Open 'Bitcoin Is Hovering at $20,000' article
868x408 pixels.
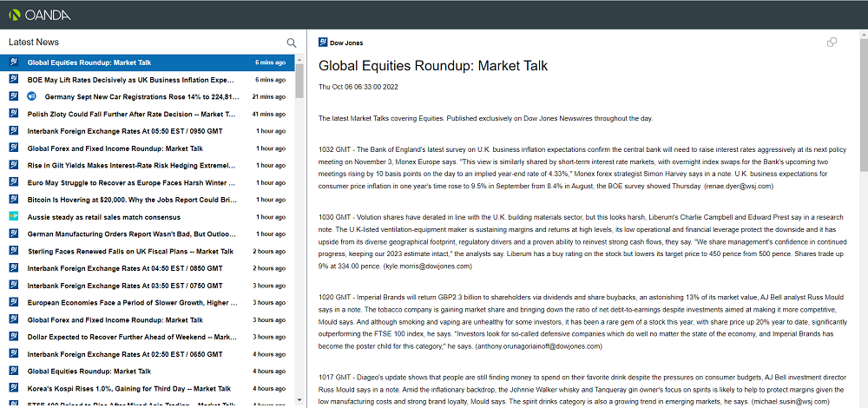click(x=148, y=200)
